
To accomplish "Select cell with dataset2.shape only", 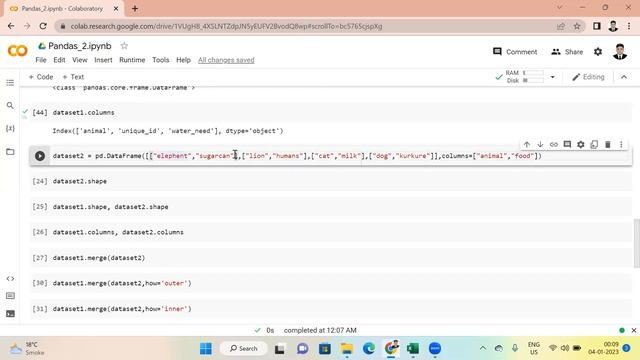I will 331,181.
